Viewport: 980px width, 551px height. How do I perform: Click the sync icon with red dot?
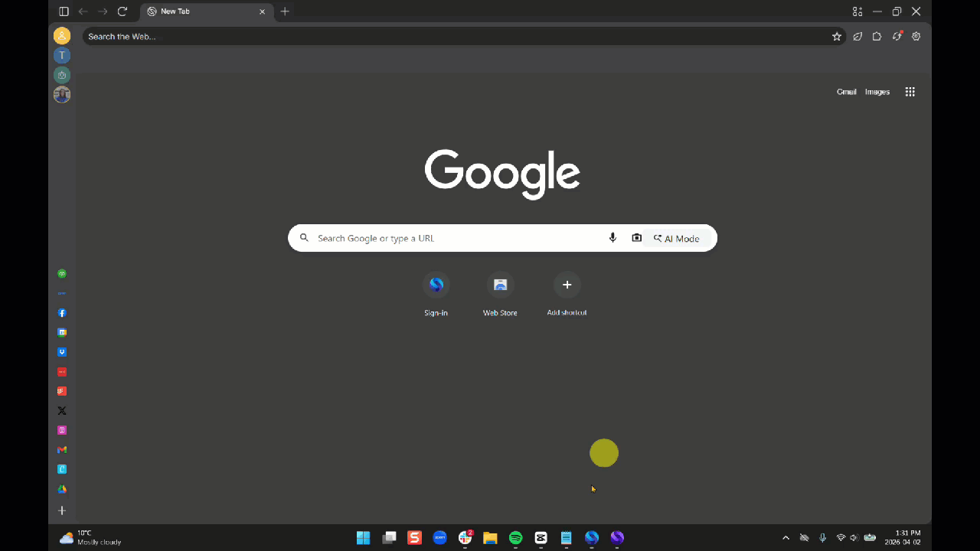pyautogui.click(x=897, y=36)
